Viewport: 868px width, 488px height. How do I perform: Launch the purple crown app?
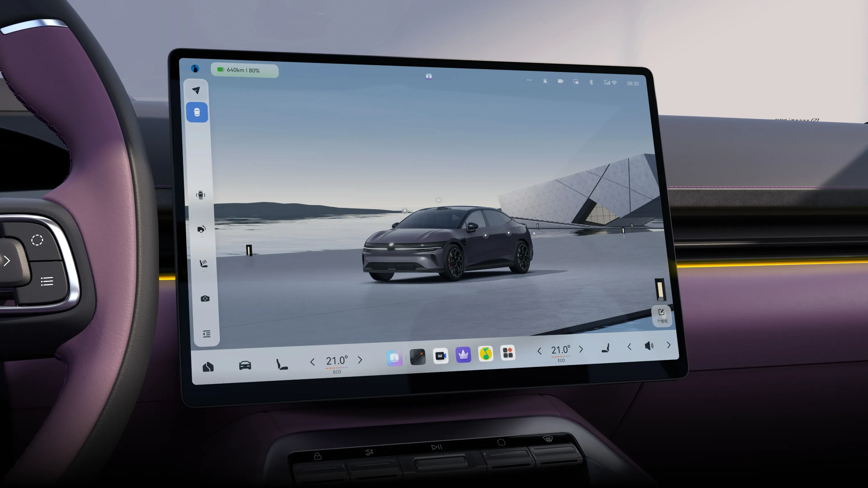click(463, 355)
